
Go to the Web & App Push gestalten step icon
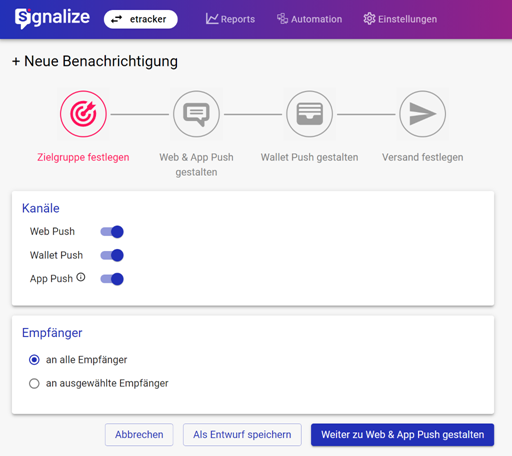coord(196,114)
